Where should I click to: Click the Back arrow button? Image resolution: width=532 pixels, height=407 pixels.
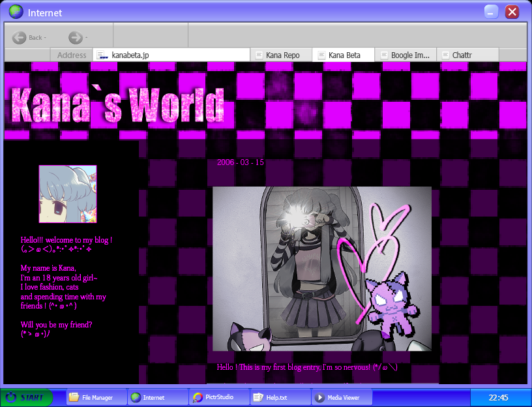point(20,37)
